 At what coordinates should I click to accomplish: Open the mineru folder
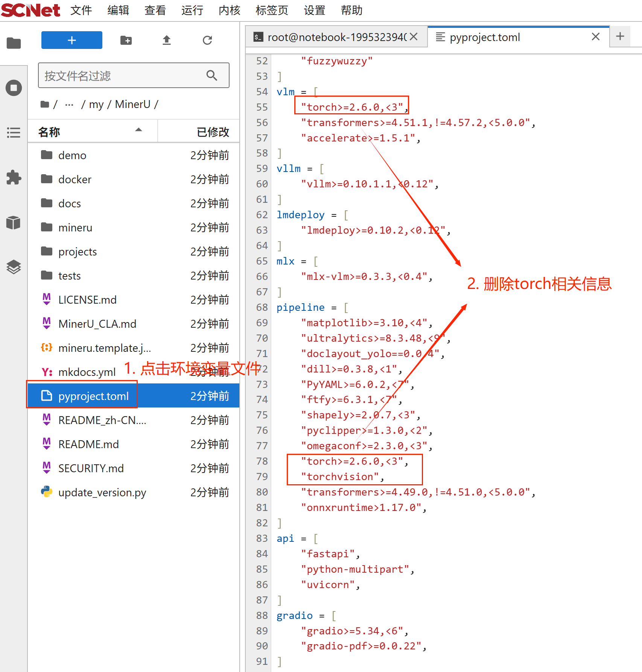(x=75, y=228)
